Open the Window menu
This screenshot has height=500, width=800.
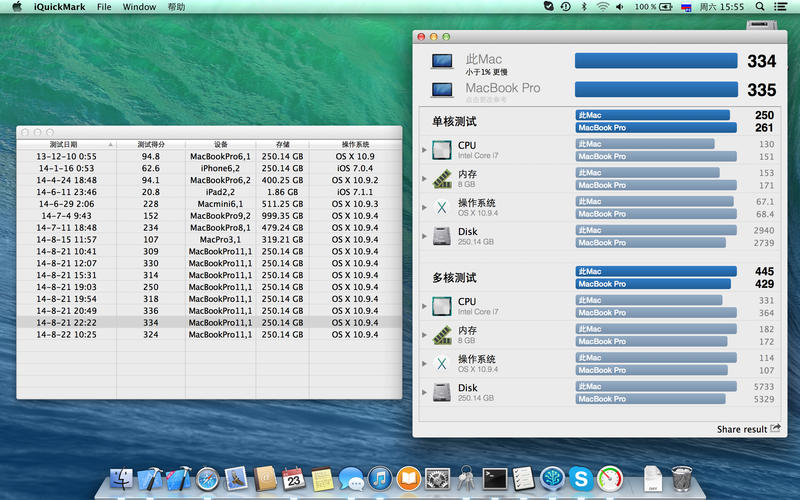(x=139, y=7)
